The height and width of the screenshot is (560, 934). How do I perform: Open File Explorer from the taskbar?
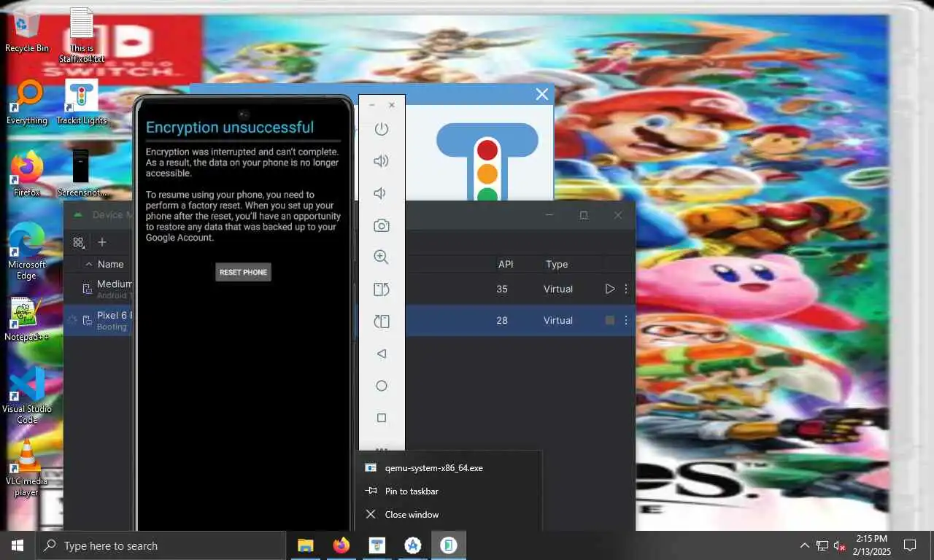[305, 545]
